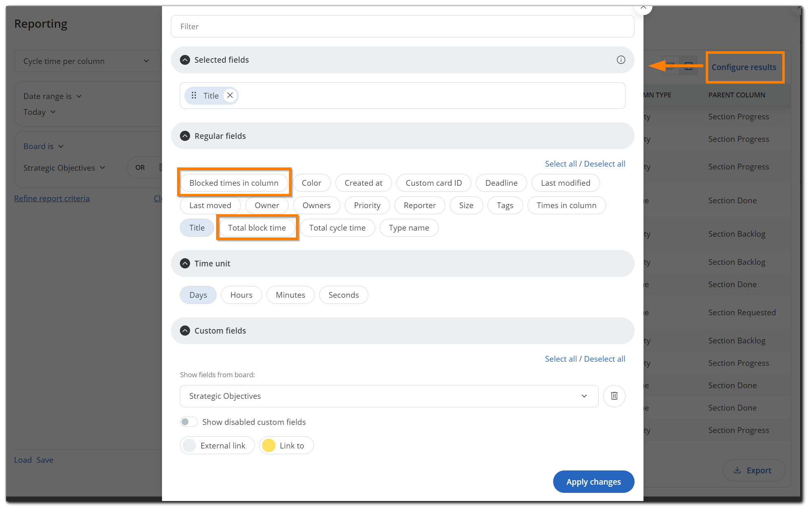The height and width of the screenshot is (512, 812).
Task: Click the Filter input field
Action: click(x=403, y=26)
